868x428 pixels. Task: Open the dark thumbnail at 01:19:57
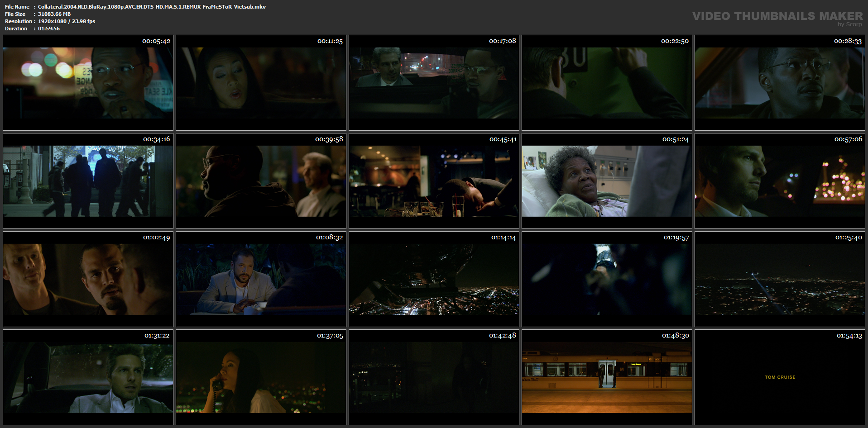pos(607,279)
